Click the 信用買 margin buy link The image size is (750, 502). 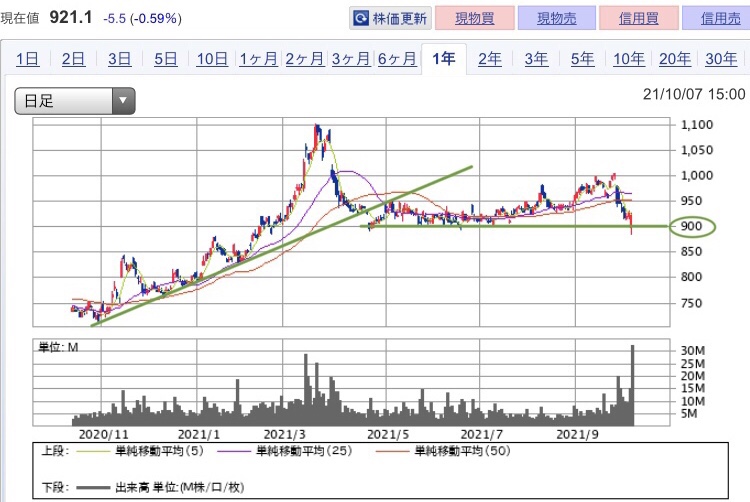pyautogui.click(x=639, y=18)
